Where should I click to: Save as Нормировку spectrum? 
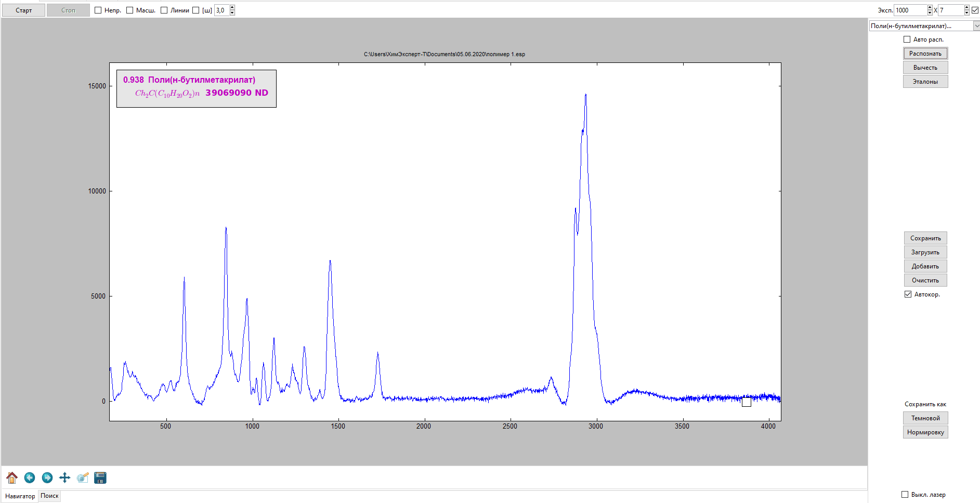point(925,432)
